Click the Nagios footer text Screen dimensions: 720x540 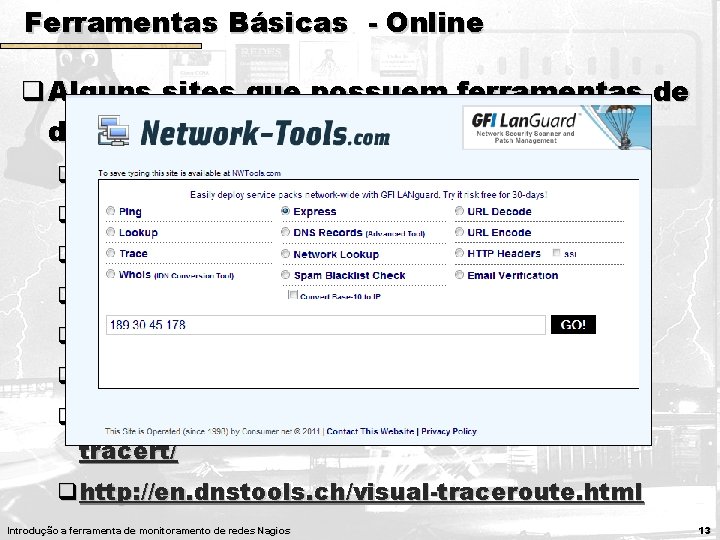[149, 531]
